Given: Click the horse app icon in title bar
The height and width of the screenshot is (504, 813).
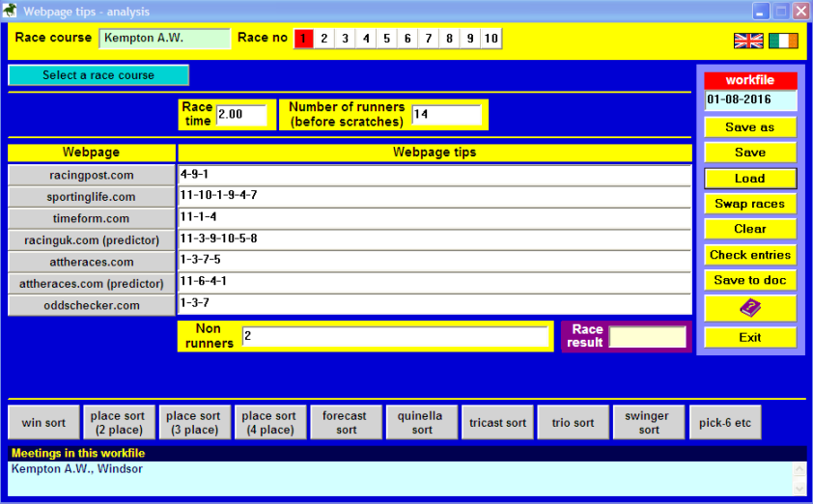Looking at the screenshot, I should click(10, 11).
